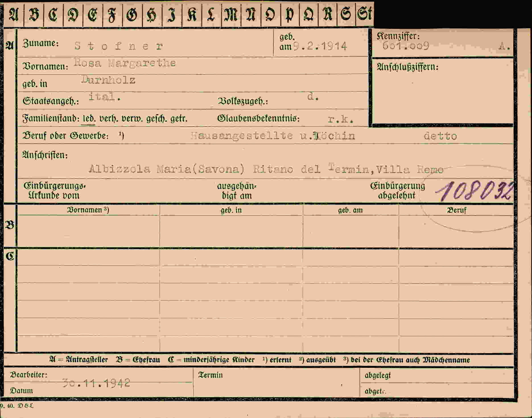Click the 'abgelegt' label
532x418 pixels.
[x=377, y=375]
